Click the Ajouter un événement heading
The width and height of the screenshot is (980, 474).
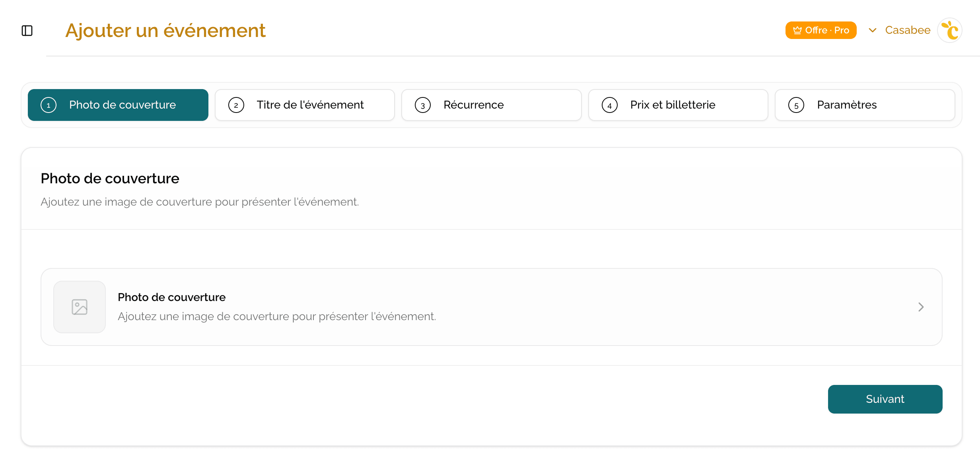pos(165,31)
